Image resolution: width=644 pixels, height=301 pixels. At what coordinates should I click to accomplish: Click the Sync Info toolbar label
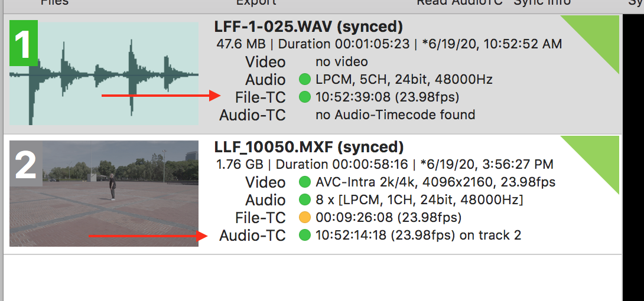542,2
